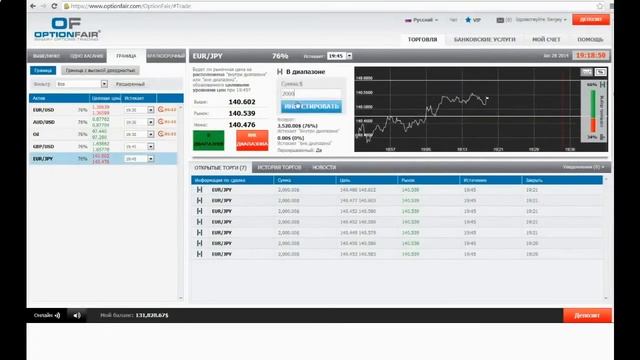This screenshot has width=640, height=360.
Task: Open the asset filter dropdown 'Все'
Action: click(82, 84)
